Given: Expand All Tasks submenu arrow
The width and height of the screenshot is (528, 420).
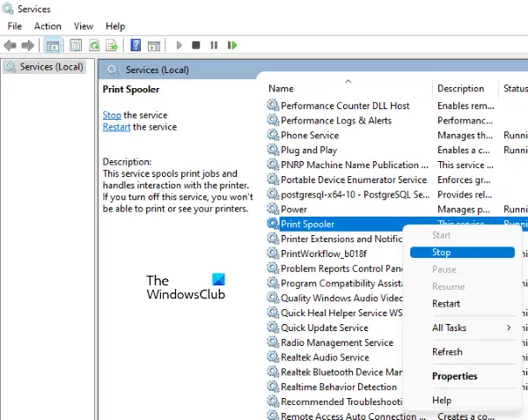Looking at the screenshot, I should [x=509, y=328].
